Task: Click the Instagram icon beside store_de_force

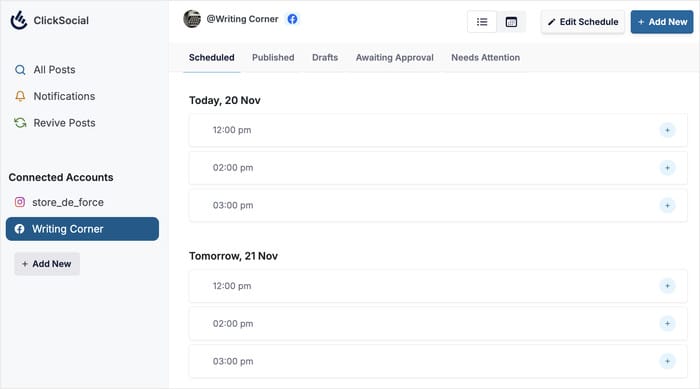Action: (20, 202)
